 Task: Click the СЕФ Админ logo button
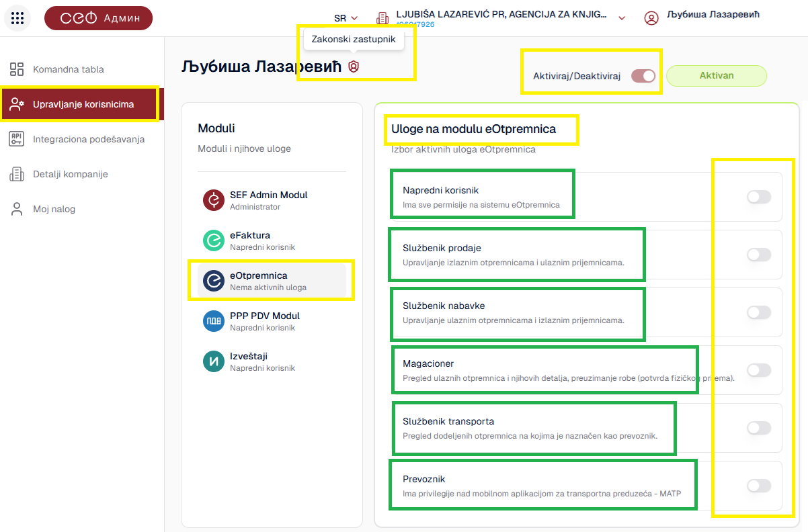click(x=98, y=18)
